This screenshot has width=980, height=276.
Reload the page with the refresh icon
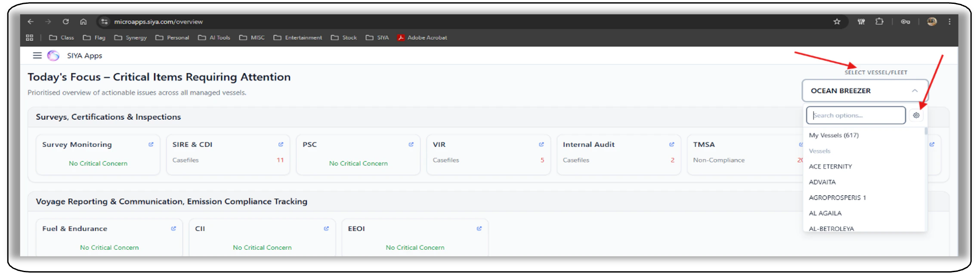[66, 22]
